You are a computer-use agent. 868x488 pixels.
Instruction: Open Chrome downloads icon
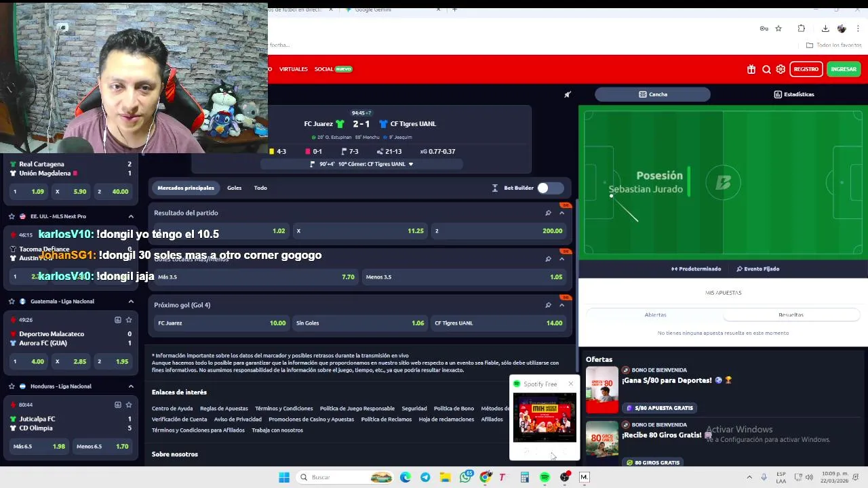click(x=825, y=28)
